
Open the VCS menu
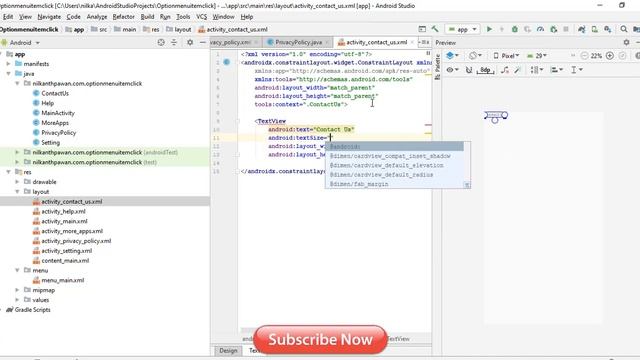202,17
